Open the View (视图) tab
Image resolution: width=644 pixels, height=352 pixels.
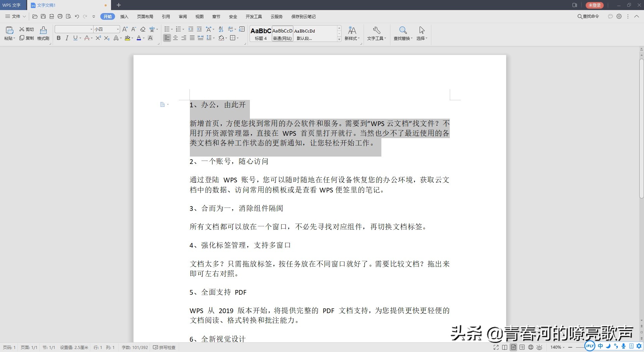coord(199,16)
